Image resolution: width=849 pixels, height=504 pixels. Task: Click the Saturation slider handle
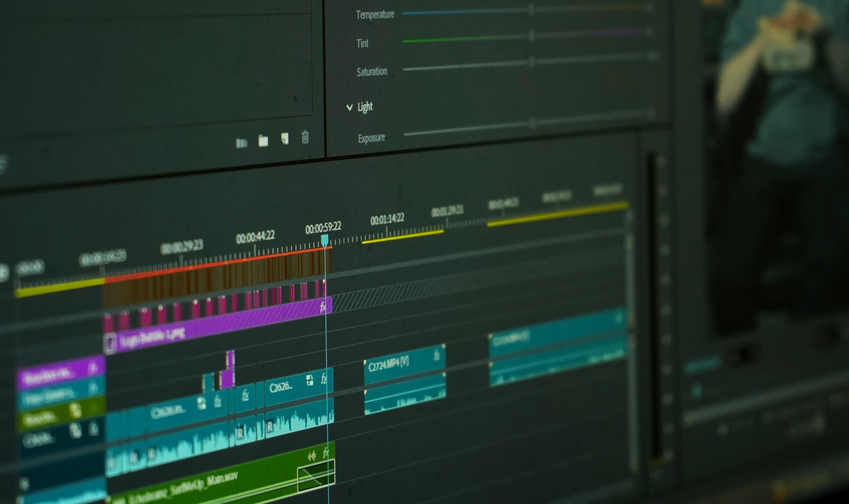532,62
